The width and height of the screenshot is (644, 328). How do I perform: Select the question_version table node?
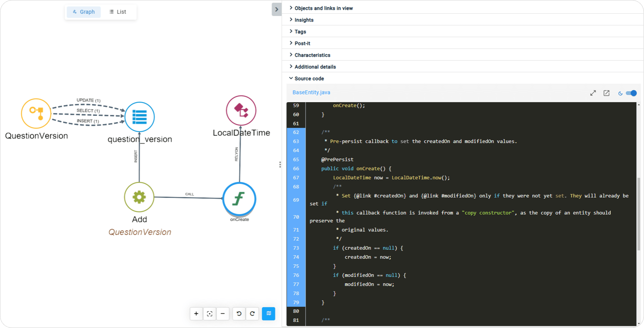(140, 117)
